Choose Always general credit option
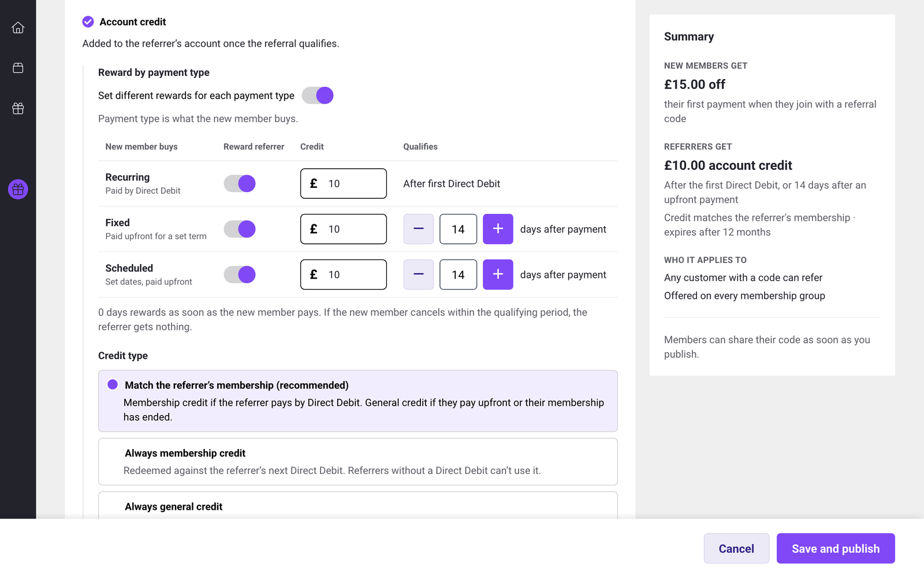This screenshot has width=924, height=578. pyautogui.click(x=358, y=506)
